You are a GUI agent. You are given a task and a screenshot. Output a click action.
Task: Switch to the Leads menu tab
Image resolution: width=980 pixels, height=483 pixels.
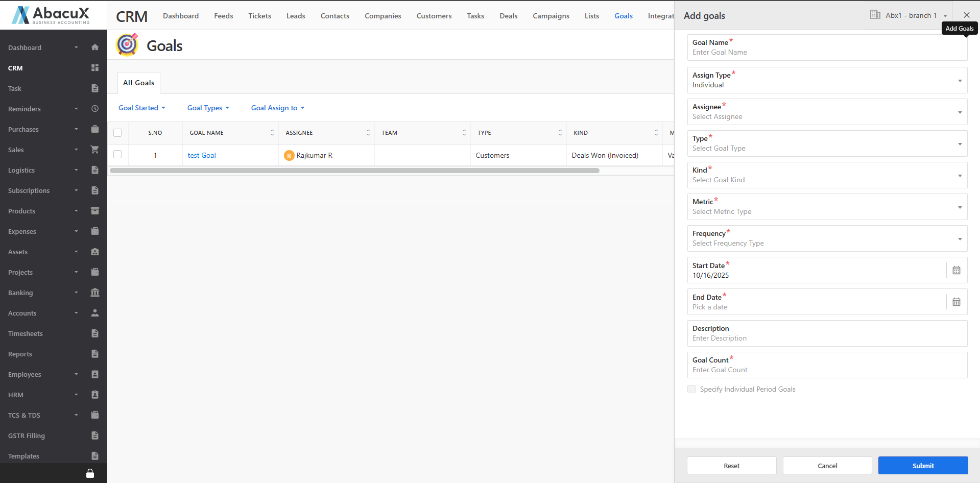click(296, 16)
